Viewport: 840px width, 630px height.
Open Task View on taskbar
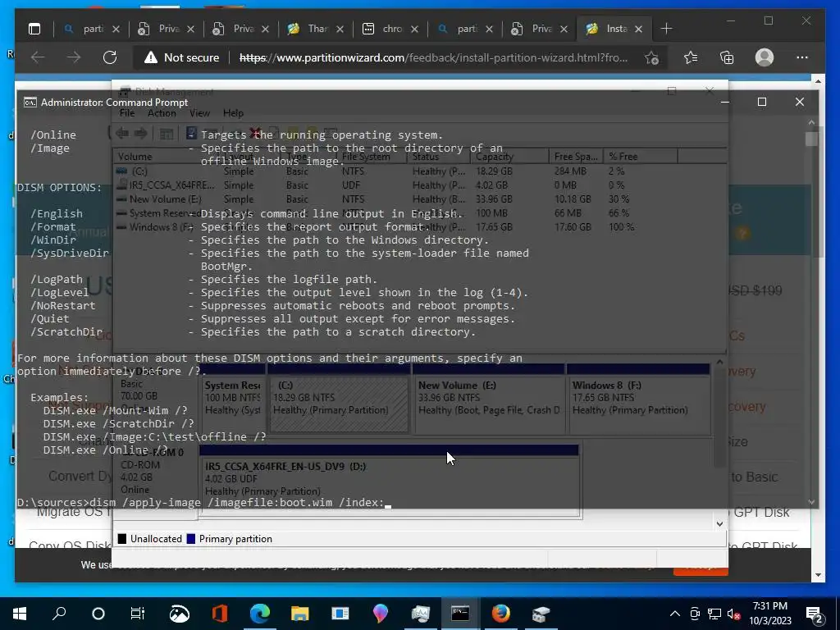pyautogui.click(x=138, y=614)
